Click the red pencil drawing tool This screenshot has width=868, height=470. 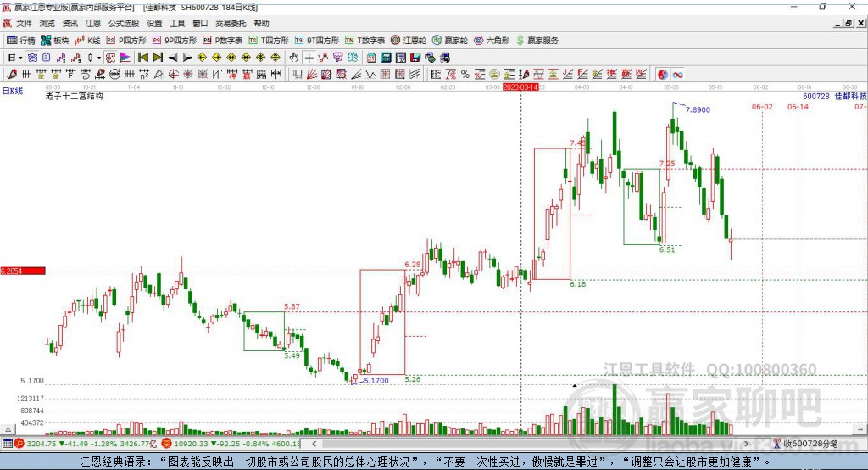pyautogui.click(x=12, y=74)
